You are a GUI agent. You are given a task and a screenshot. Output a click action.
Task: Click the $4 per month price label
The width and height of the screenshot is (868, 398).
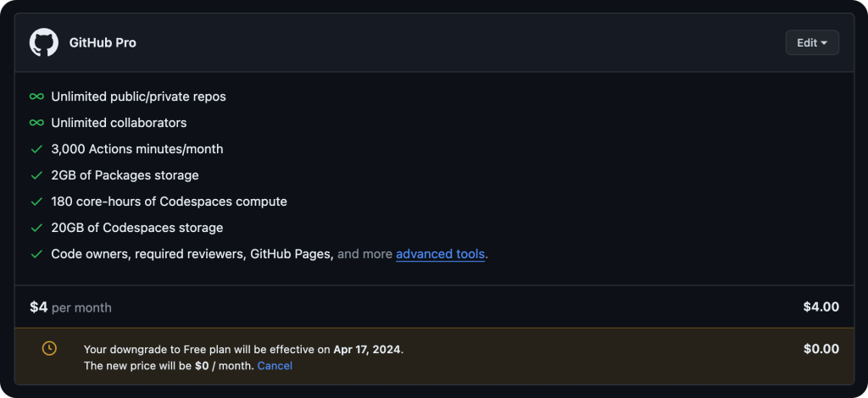coord(70,307)
